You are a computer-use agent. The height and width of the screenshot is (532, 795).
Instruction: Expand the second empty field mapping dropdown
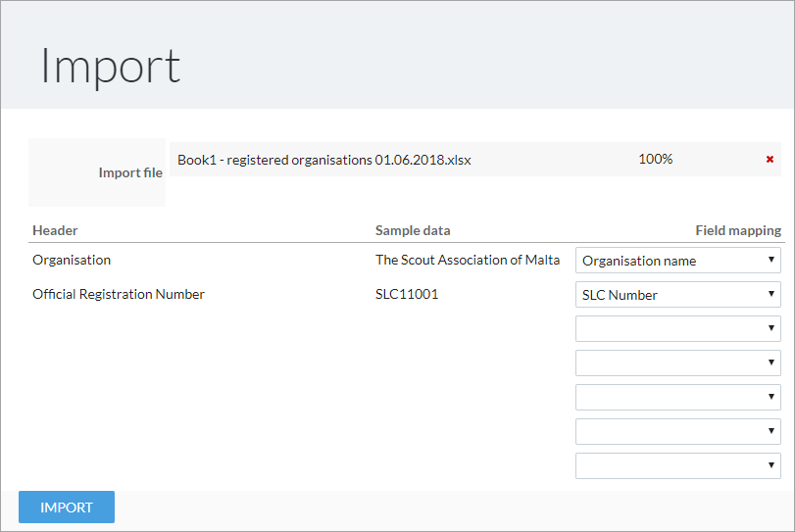tap(677, 363)
